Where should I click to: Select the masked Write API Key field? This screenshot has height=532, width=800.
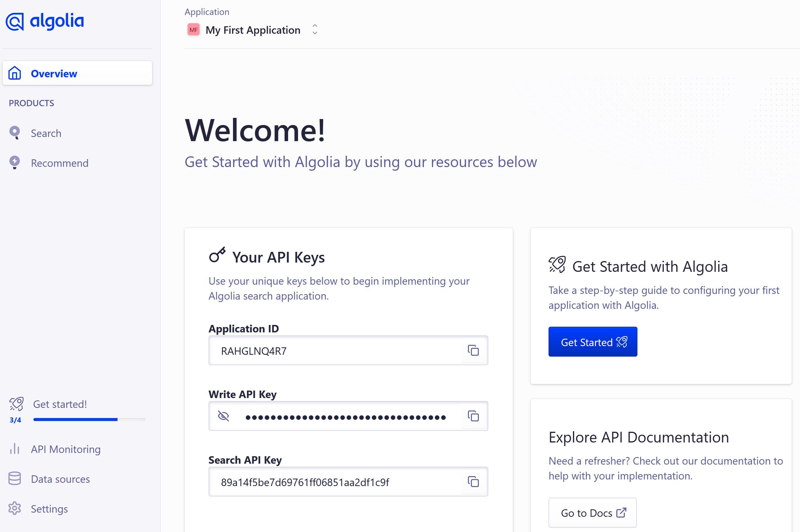(348, 416)
